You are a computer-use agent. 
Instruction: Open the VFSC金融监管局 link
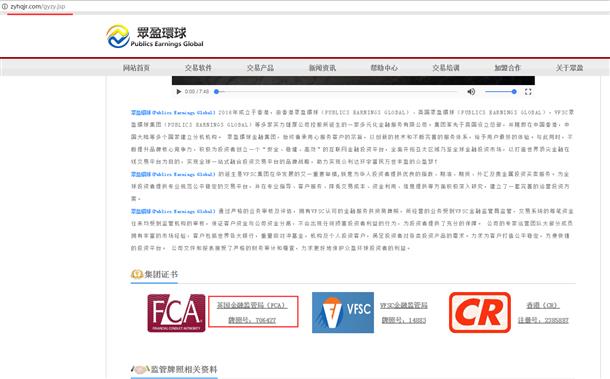403,305
